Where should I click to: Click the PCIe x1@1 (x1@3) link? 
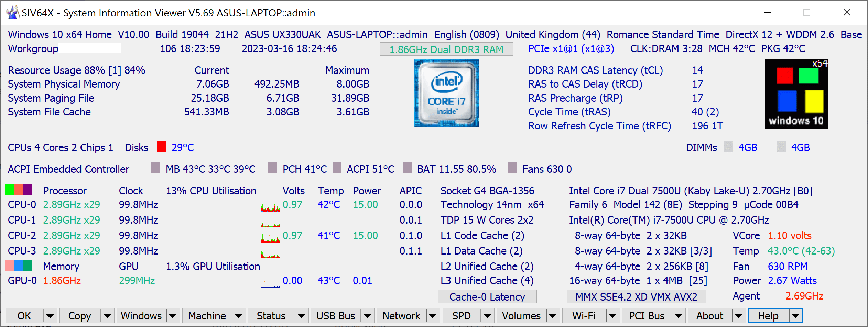click(x=571, y=49)
